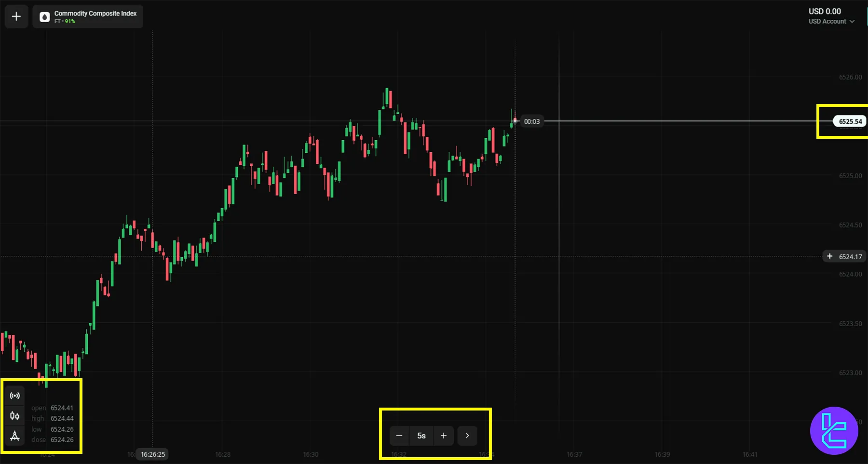Click the 16:30 time axis label

pyautogui.click(x=311, y=454)
